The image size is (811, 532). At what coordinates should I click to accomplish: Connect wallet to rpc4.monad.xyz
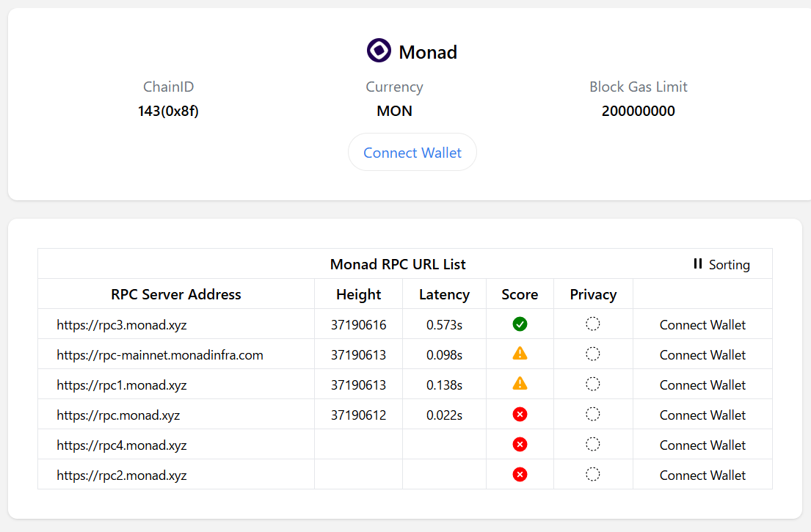click(x=702, y=445)
